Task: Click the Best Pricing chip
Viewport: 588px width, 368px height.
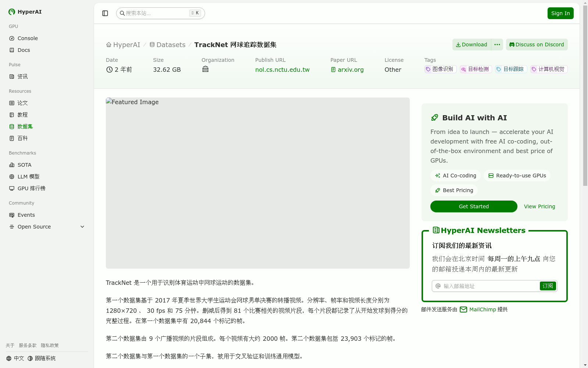Action: tap(454, 190)
